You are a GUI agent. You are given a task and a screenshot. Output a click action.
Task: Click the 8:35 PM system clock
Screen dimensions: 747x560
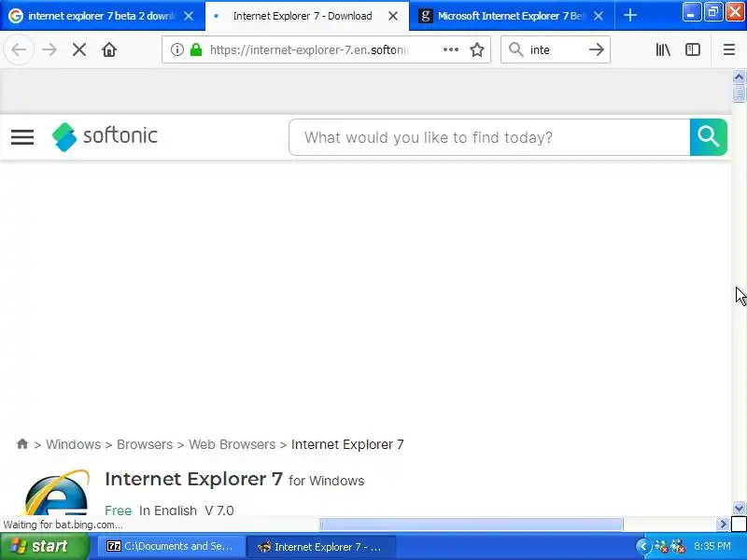tap(712, 546)
